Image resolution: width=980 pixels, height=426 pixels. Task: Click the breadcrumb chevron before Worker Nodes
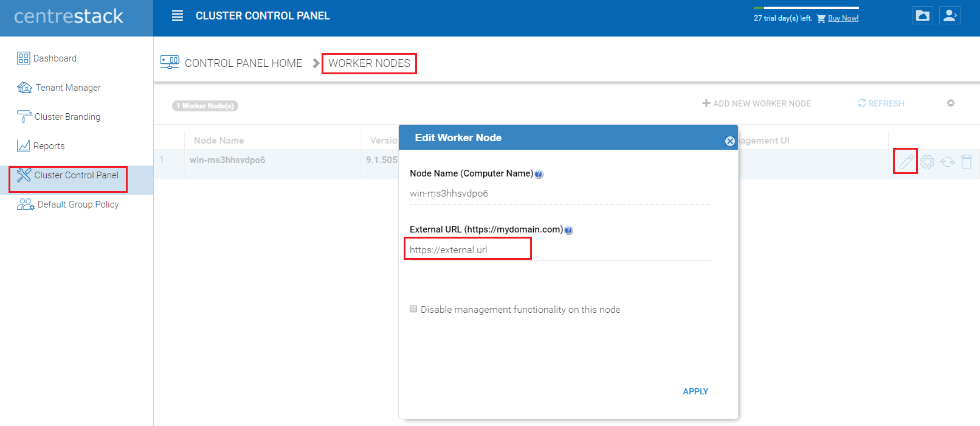pyautogui.click(x=316, y=63)
